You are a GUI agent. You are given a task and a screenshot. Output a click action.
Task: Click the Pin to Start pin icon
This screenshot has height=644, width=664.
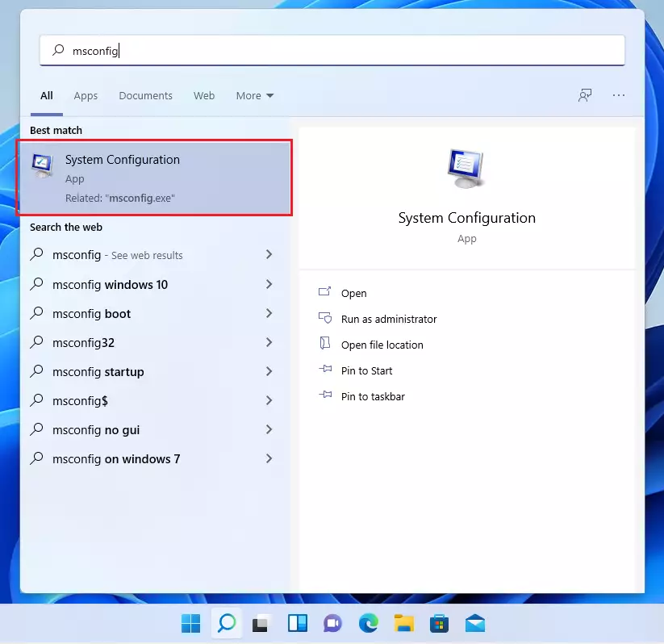325,369
